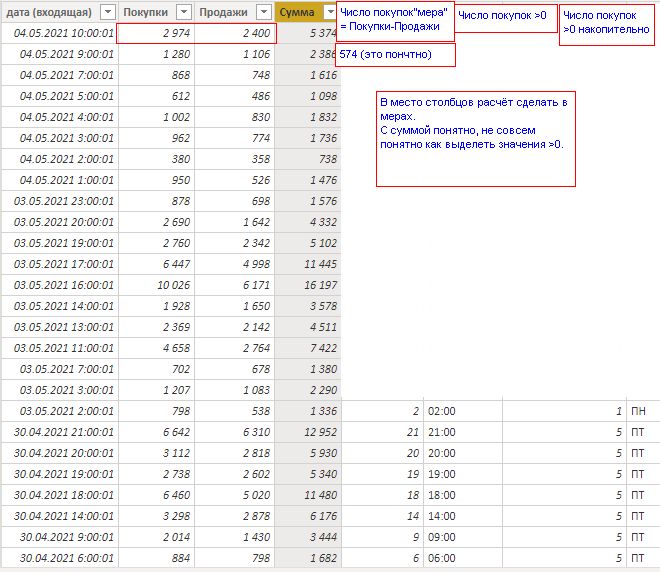The image size is (660, 572).
Task: Click the Покупки cell 884
Action: pyautogui.click(x=156, y=558)
